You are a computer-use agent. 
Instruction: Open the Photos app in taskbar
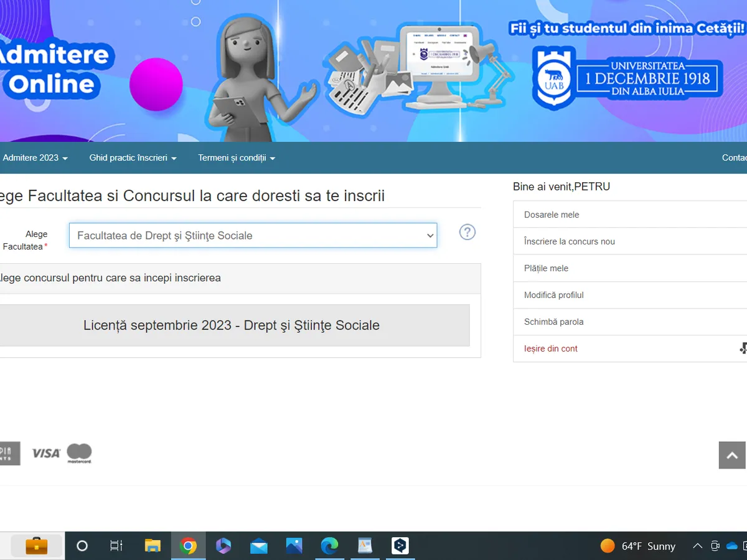pyautogui.click(x=294, y=546)
